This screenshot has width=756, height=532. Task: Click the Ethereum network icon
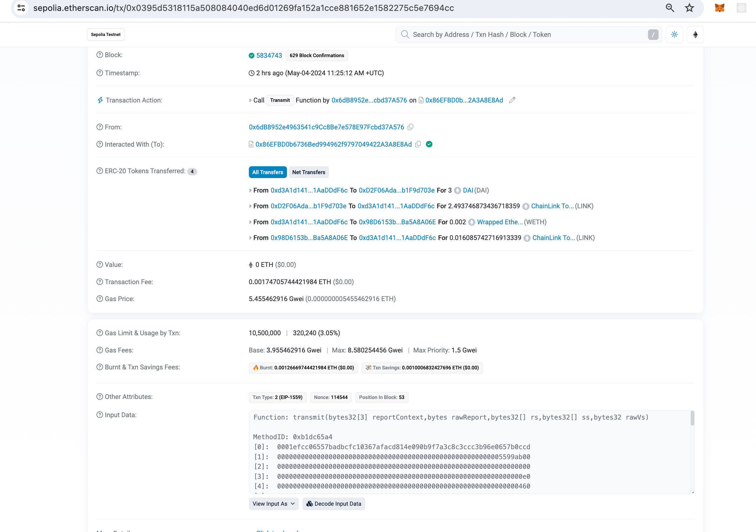pyautogui.click(x=695, y=34)
